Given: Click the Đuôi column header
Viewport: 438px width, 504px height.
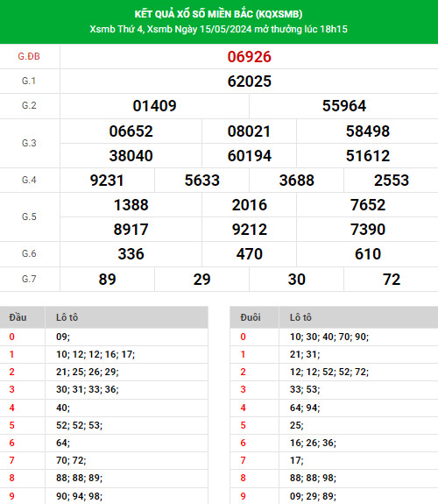Looking at the screenshot, I should tap(251, 317).
